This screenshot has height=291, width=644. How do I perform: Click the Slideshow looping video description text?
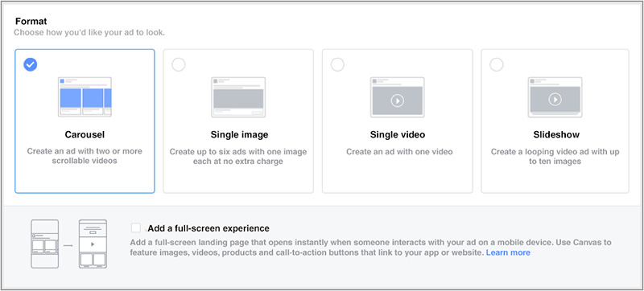point(555,157)
